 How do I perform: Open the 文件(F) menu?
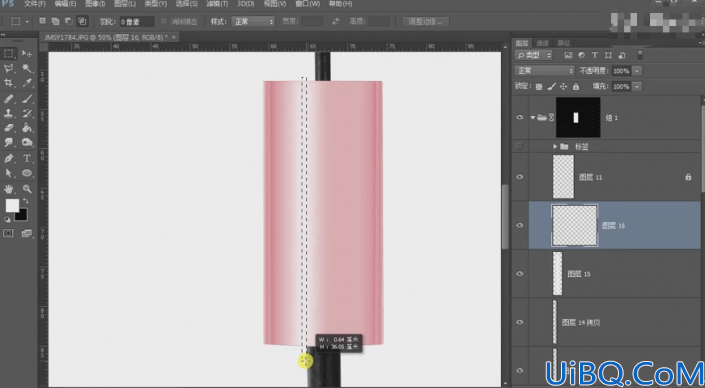[35, 4]
